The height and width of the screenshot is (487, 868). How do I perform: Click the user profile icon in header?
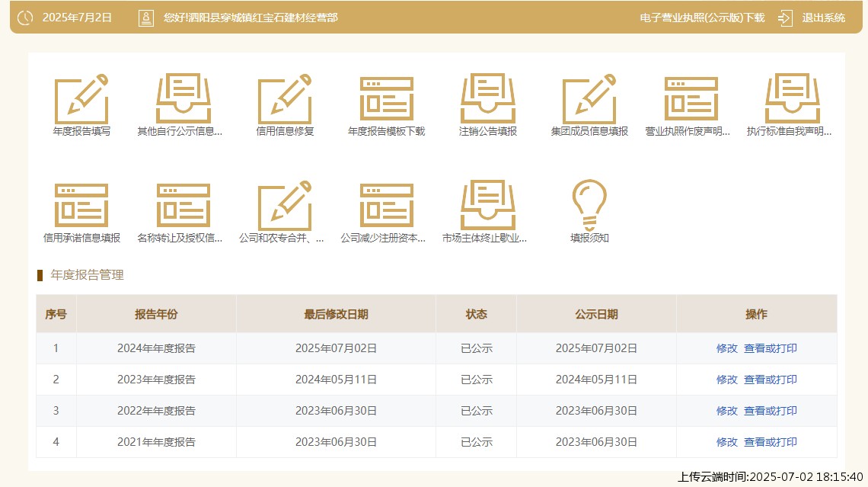(146, 18)
